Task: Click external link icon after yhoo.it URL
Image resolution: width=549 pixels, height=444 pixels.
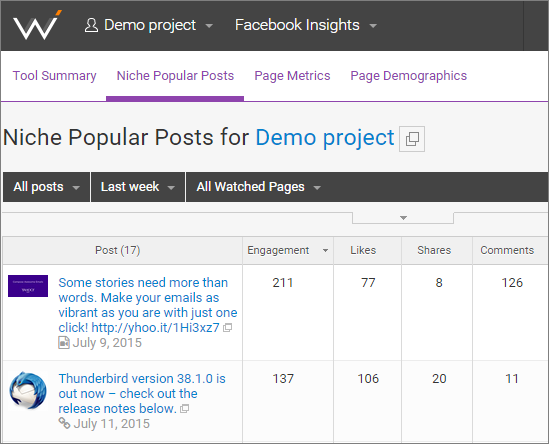Action: (x=228, y=328)
